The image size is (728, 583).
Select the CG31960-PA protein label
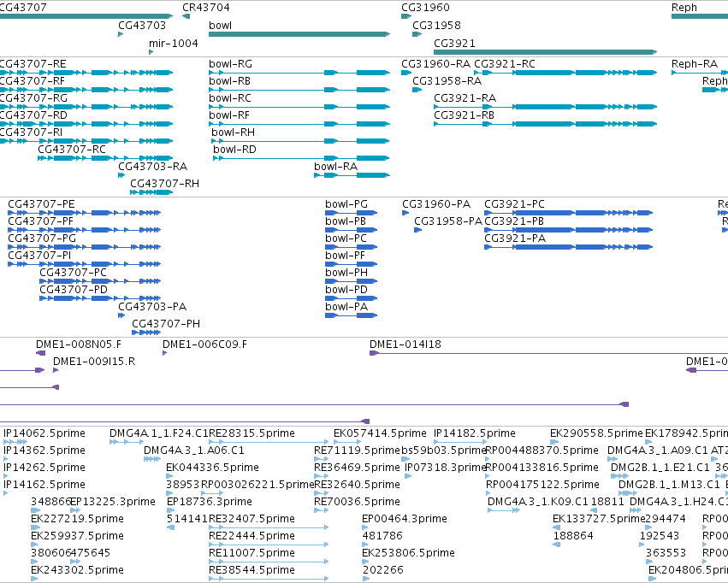click(436, 204)
